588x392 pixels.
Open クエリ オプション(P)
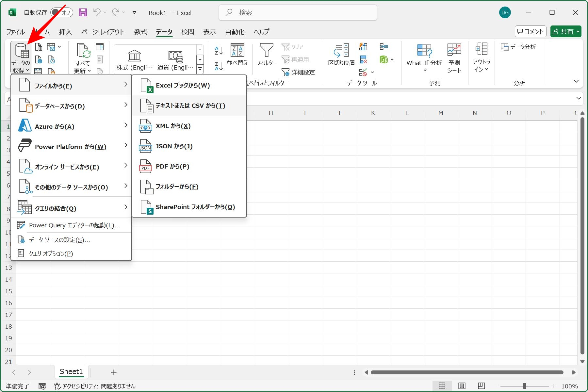(71, 253)
